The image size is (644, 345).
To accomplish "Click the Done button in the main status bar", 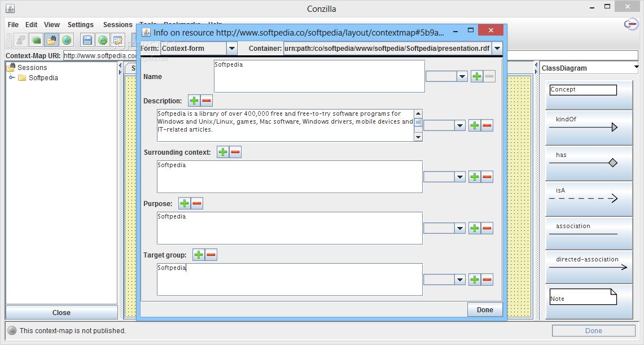I will pyautogui.click(x=593, y=331).
